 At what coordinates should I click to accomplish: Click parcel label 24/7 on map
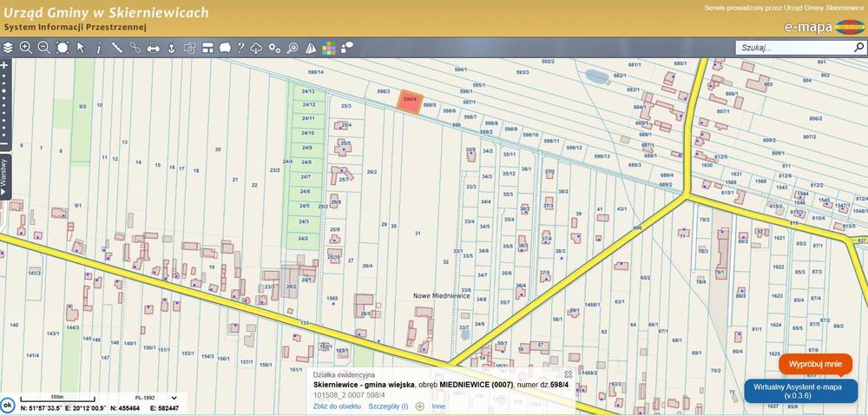click(306, 176)
